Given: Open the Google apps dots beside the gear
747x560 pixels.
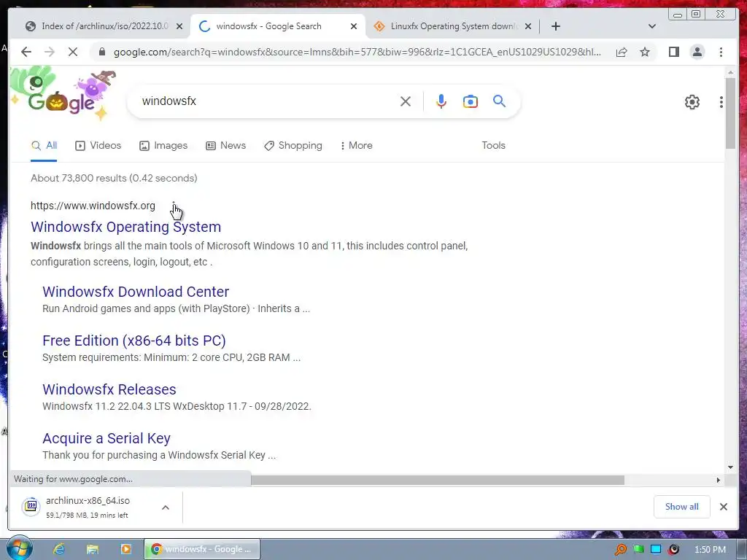Looking at the screenshot, I should pos(721,101).
